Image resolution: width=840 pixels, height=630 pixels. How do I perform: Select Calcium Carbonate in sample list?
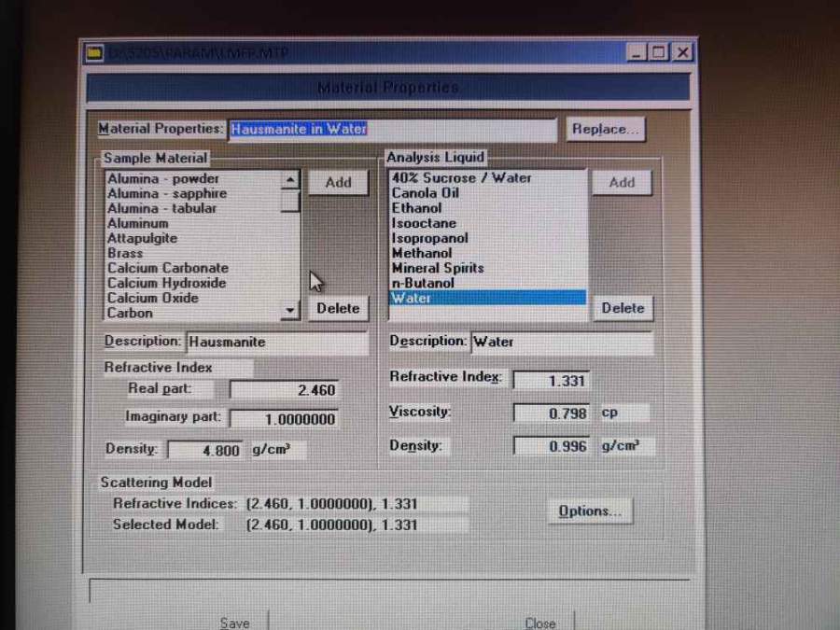click(x=168, y=268)
